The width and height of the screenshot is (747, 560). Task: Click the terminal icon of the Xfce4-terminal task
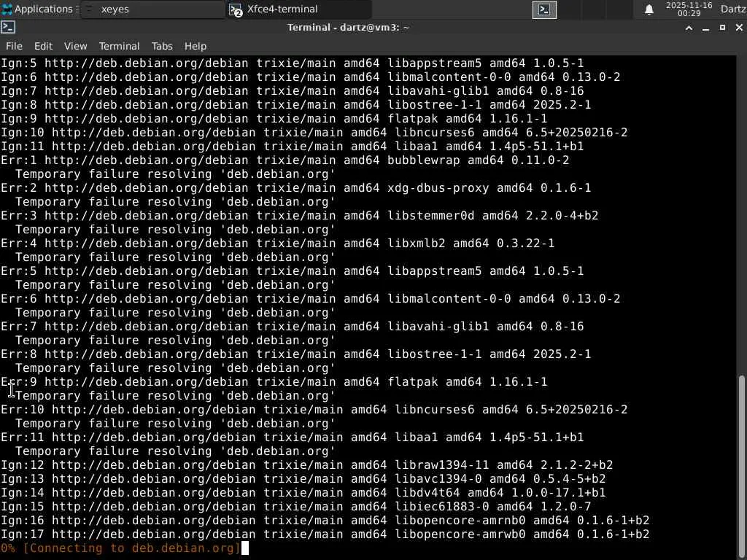coord(236,9)
